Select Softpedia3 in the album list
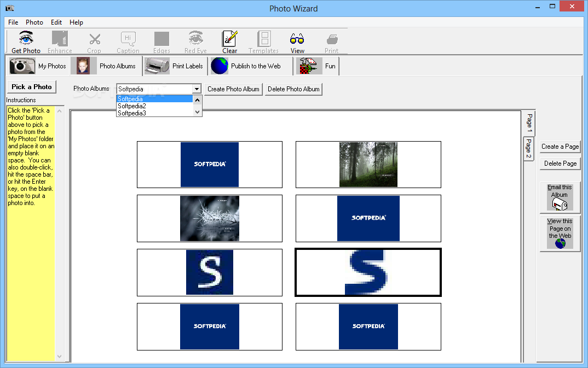The height and width of the screenshot is (368, 588). [x=154, y=113]
